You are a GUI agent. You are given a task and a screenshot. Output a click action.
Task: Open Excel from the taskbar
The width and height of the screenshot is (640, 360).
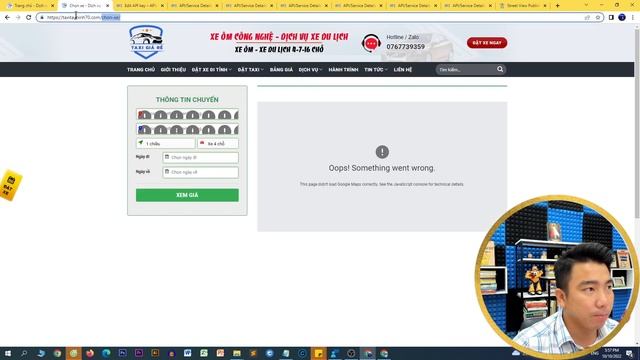(204, 353)
